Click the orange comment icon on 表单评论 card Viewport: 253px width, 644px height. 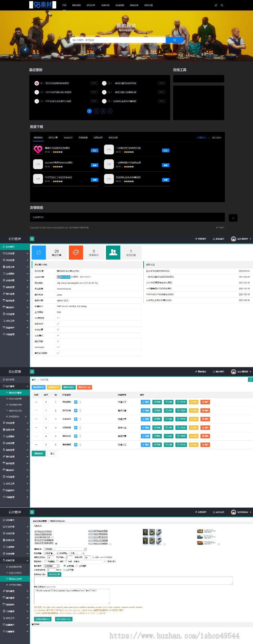pyautogui.click(x=76, y=253)
